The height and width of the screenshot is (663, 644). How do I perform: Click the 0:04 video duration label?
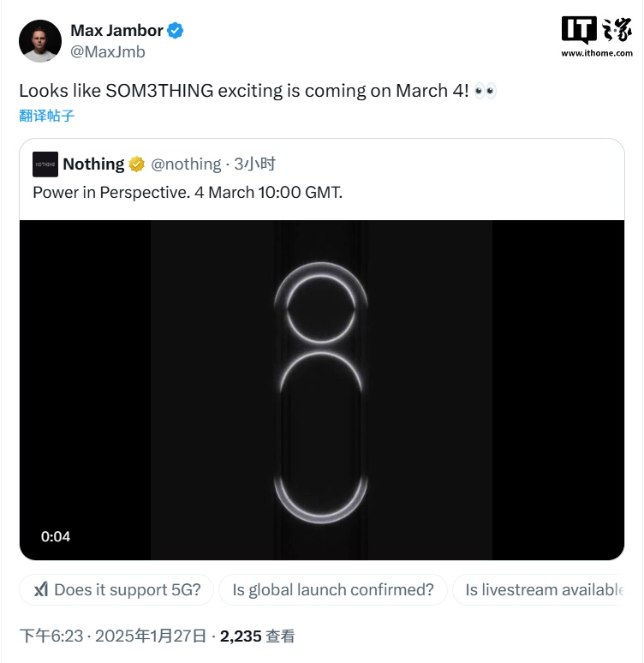click(x=56, y=536)
